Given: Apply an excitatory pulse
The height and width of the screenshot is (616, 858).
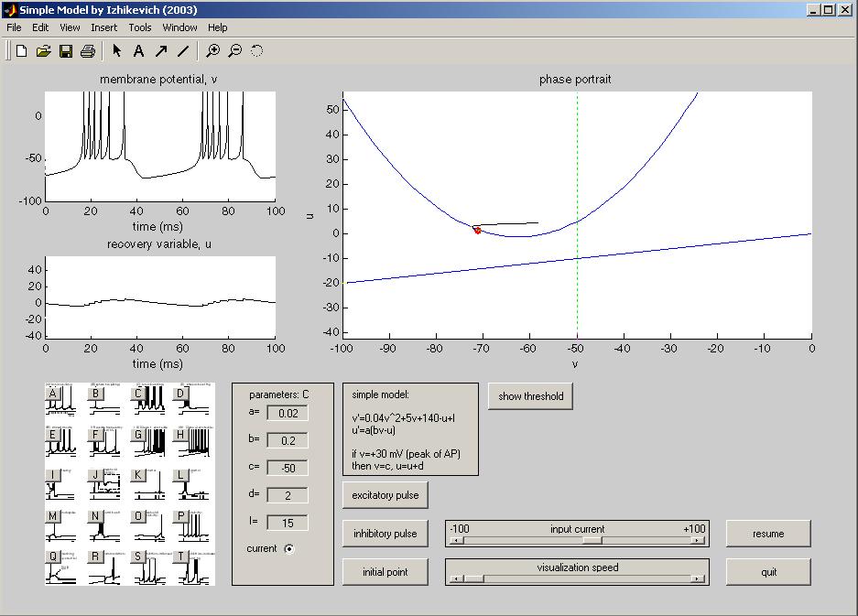Looking at the screenshot, I should pos(386,495).
